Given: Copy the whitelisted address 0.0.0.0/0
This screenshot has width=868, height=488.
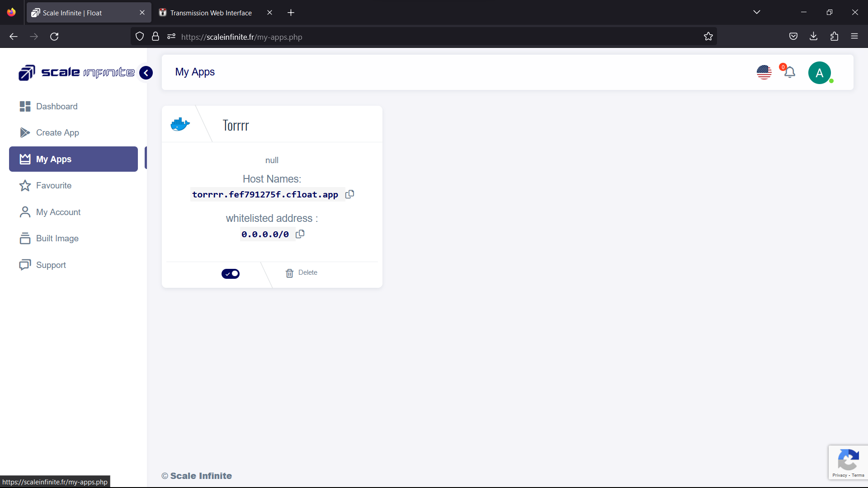Looking at the screenshot, I should click(x=300, y=234).
